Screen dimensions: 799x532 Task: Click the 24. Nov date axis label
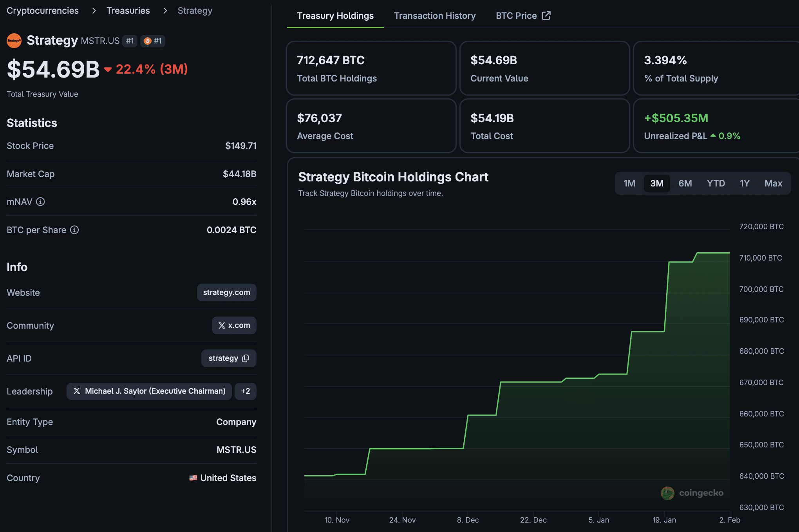coord(403,520)
